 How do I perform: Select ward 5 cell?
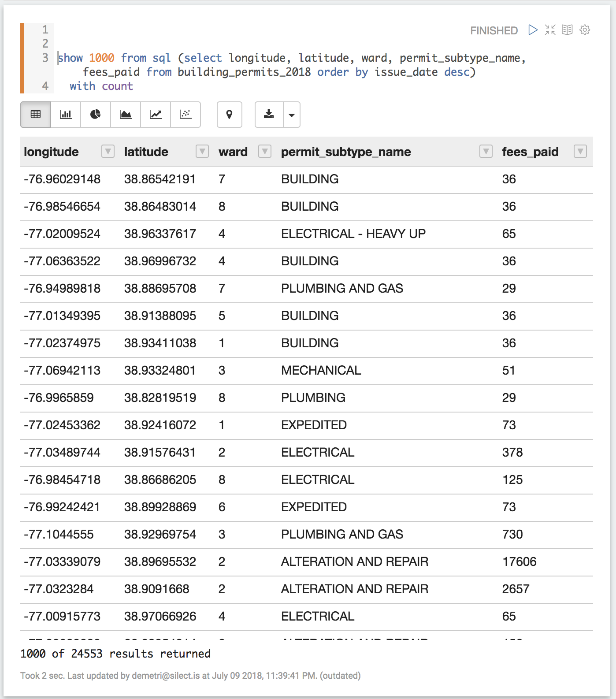pos(222,316)
